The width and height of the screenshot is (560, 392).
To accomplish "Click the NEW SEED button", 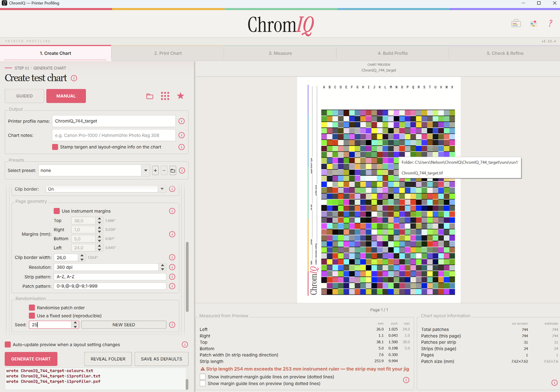I will pyautogui.click(x=124, y=325).
